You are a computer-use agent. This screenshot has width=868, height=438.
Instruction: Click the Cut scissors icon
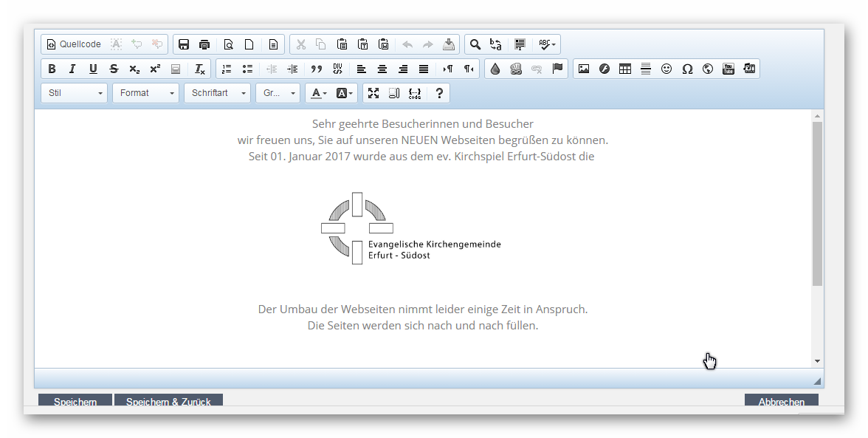300,44
